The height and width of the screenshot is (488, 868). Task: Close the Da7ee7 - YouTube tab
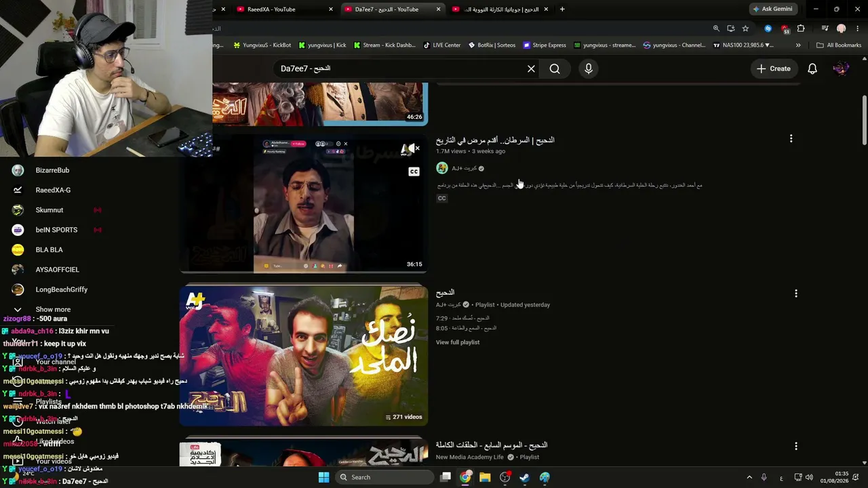coord(438,9)
